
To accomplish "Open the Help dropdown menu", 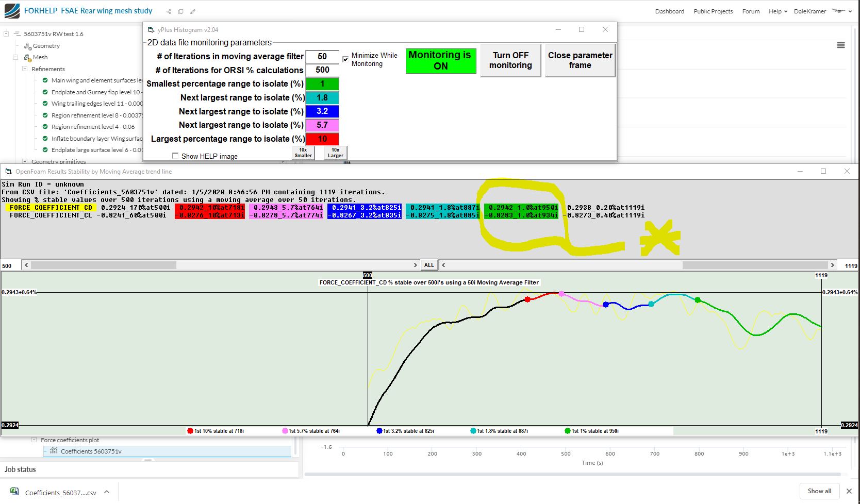I will (x=778, y=11).
